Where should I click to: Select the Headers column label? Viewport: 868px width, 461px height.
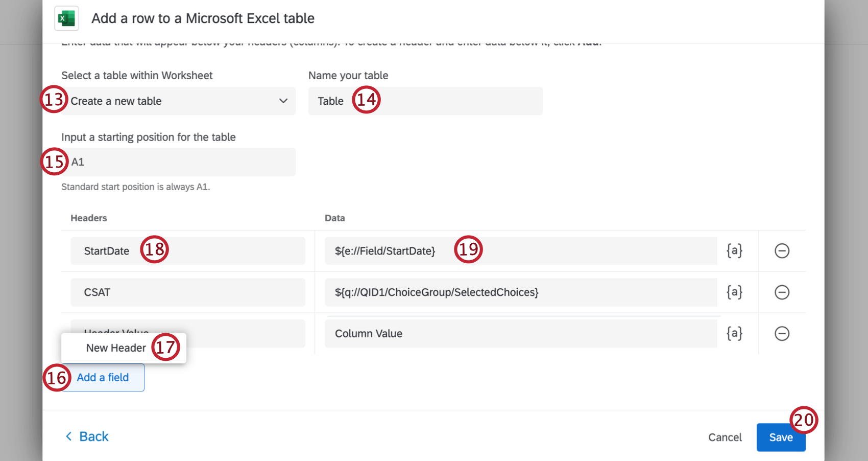coord(88,218)
